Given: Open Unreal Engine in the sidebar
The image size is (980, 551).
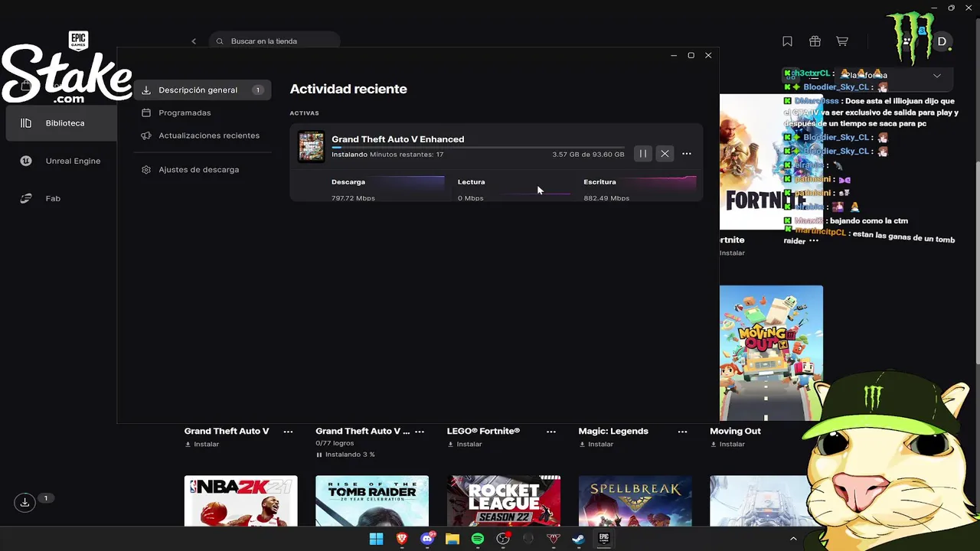Looking at the screenshot, I should (61, 161).
